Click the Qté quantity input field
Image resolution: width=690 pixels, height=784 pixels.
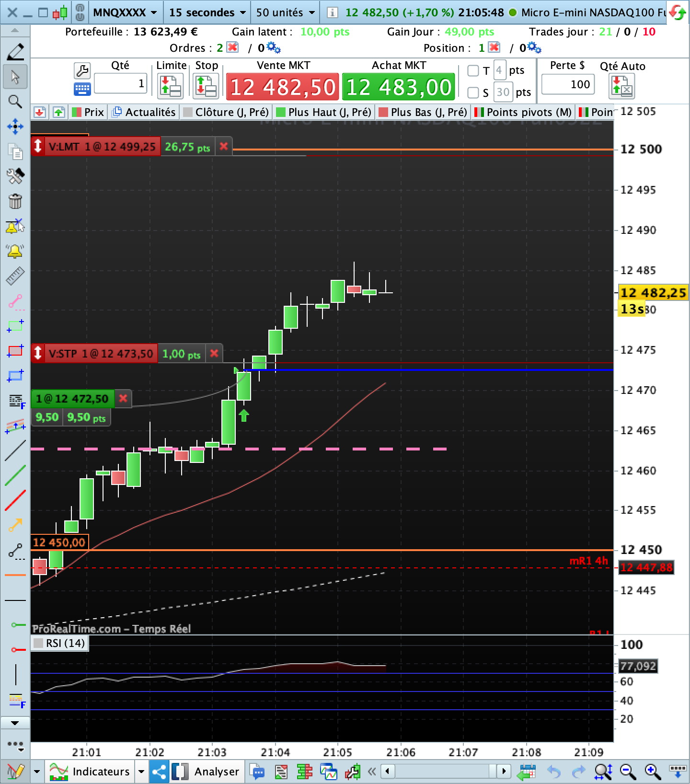(x=120, y=83)
